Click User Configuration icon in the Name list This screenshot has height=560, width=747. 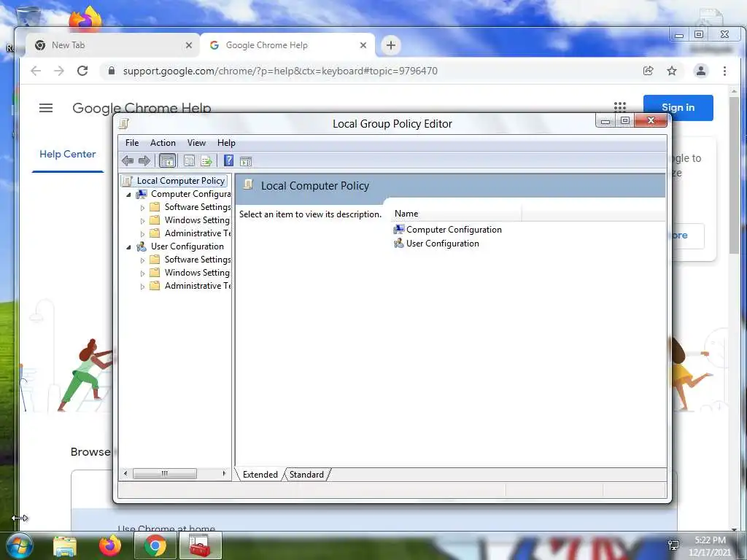point(399,244)
